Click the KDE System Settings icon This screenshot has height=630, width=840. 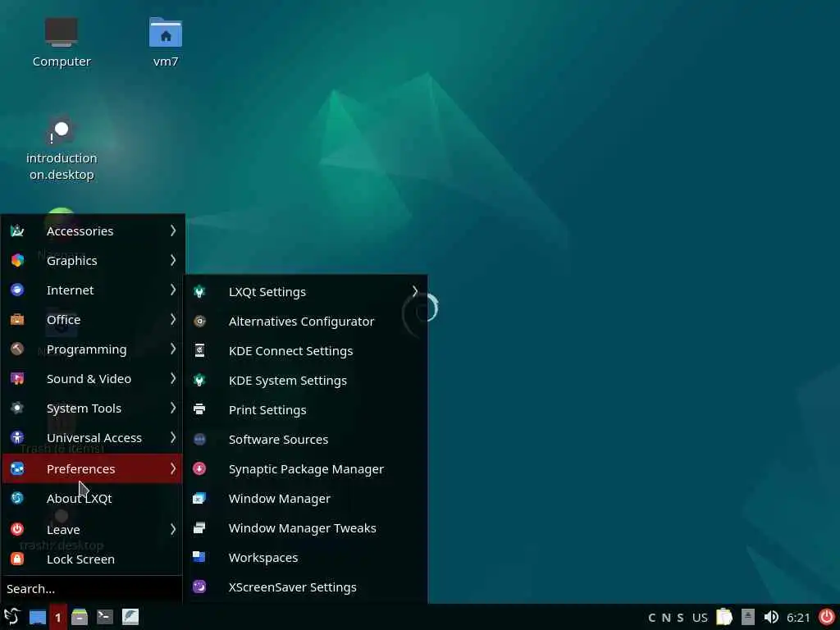199,381
